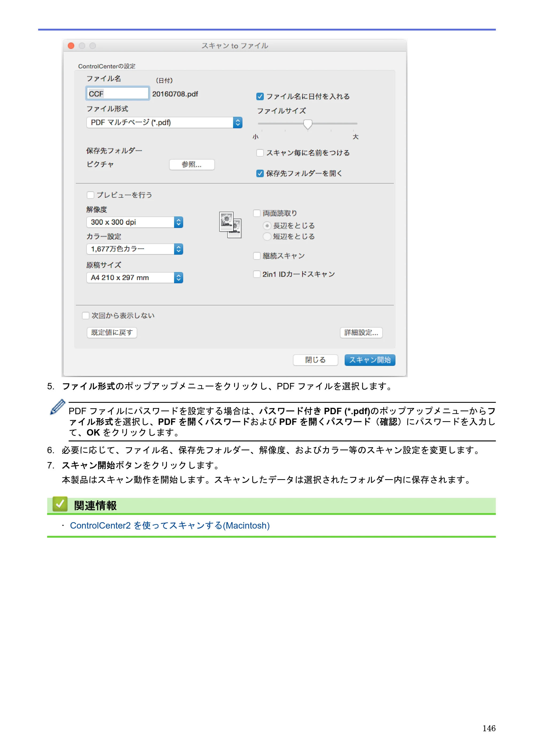Open the 解像度 300 x 300 dpi dropdown
This screenshot has width=534, height=756.
pos(135,222)
